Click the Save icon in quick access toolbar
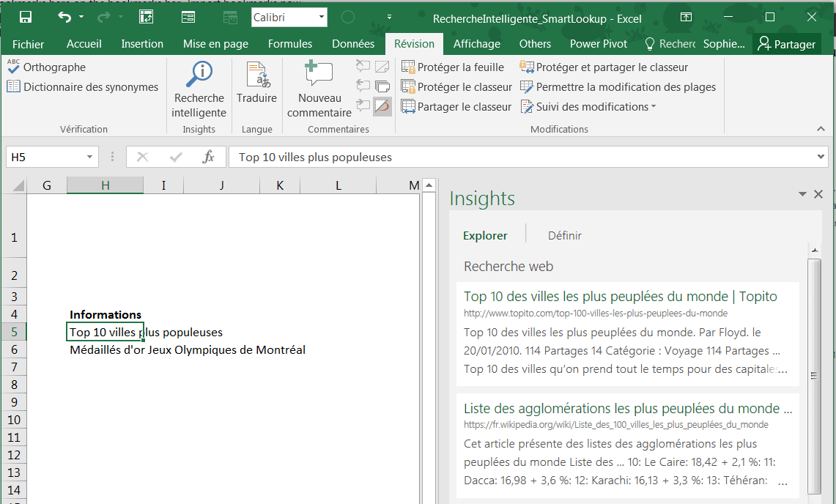 [x=26, y=17]
